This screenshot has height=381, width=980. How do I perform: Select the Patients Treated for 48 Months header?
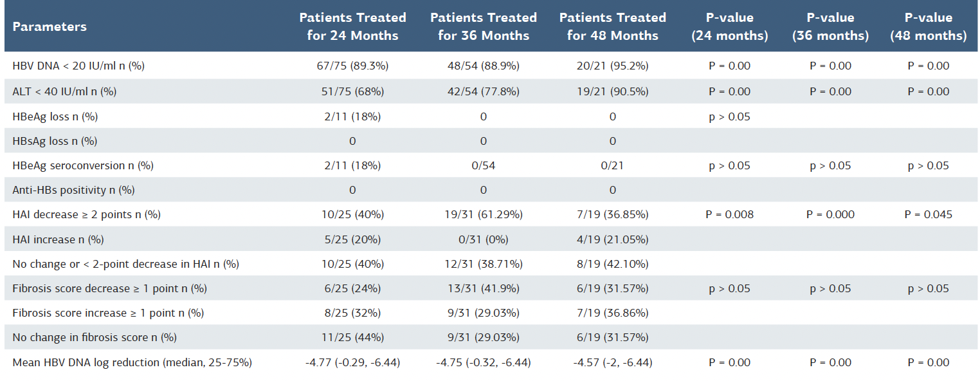pyautogui.click(x=612, y=26)
